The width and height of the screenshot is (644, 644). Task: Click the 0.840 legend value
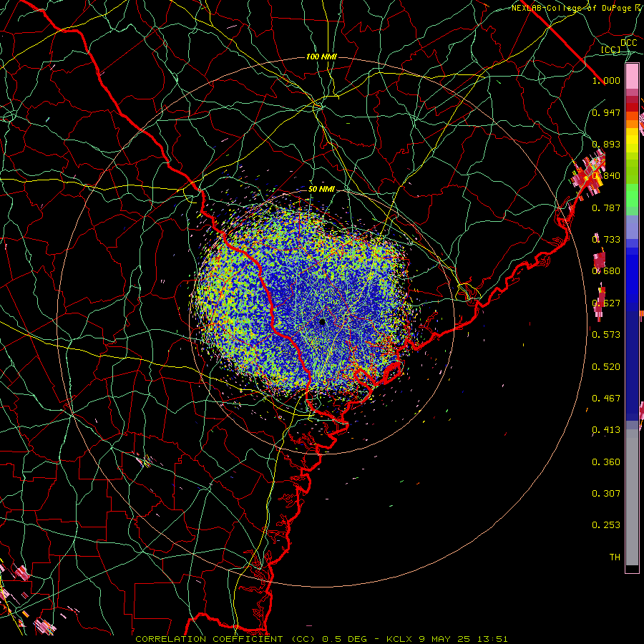pyautogui.click(x=606, y=176)
